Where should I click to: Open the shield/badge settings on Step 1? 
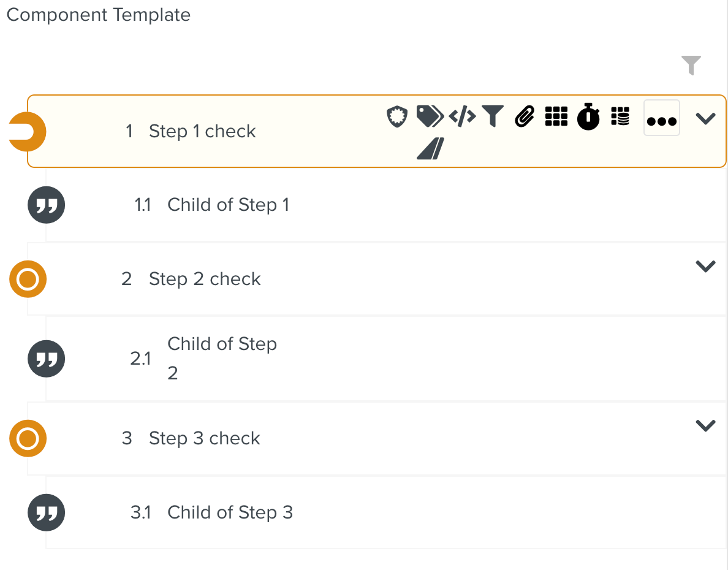click(x=397, y=116)
